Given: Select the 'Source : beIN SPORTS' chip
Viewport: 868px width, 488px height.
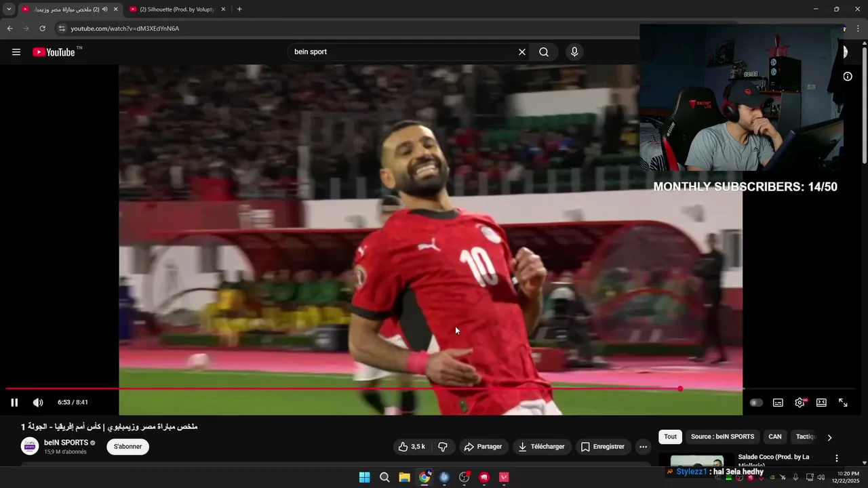Looking at the screenshot, I should pos(722,437).
